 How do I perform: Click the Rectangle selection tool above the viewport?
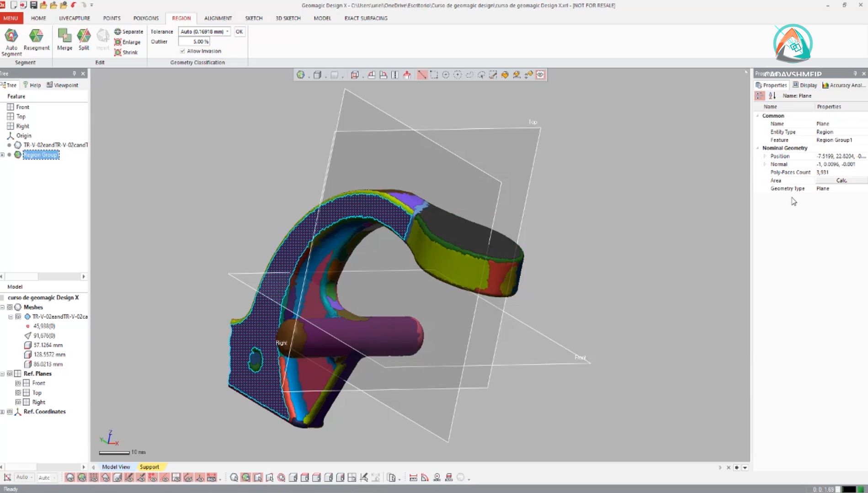pyautogui.click(x=434, y=74)
